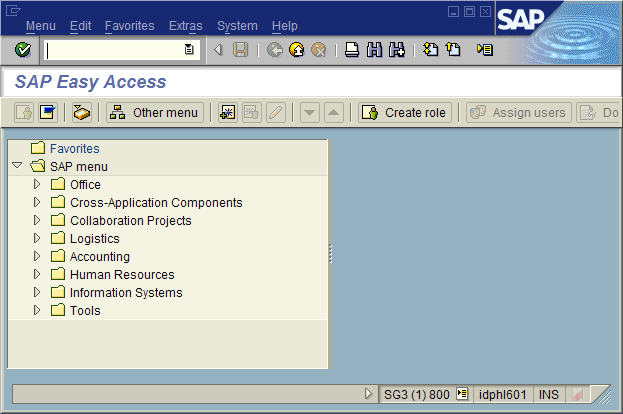This screenshot has width=623, height=414.
Task: Expand the status bar message triangle
Action: [x=368, y=394]
